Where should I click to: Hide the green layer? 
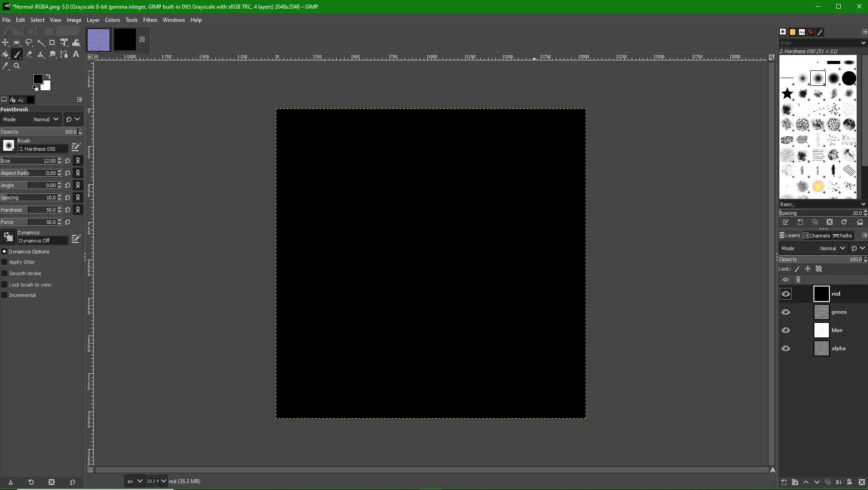click(x=785, y=312)
